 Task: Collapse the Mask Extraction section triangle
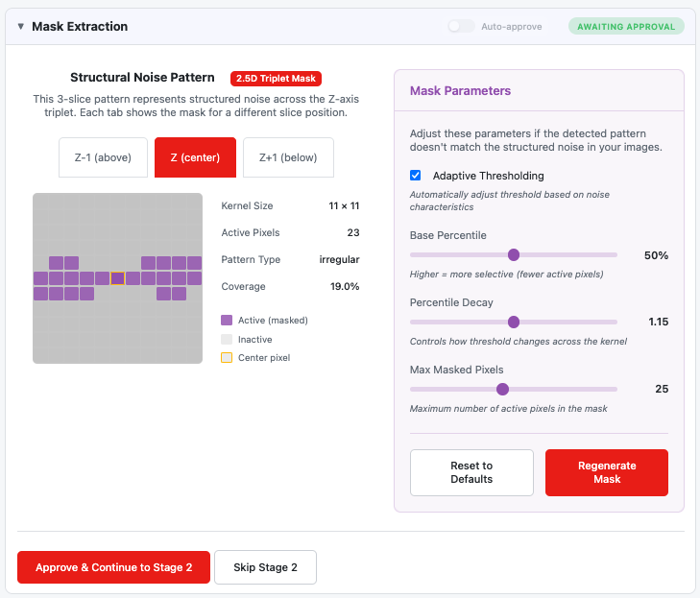coord(20,26)
